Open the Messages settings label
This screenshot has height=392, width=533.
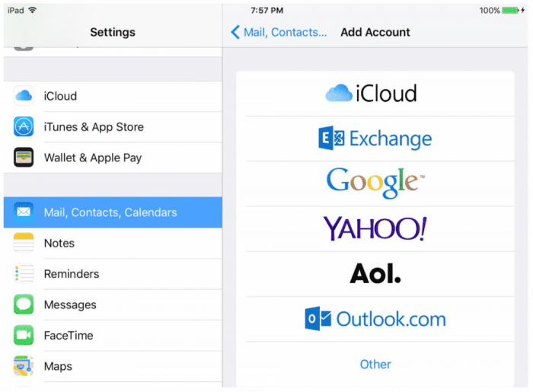pyautogui.click(x=70, y=305)
